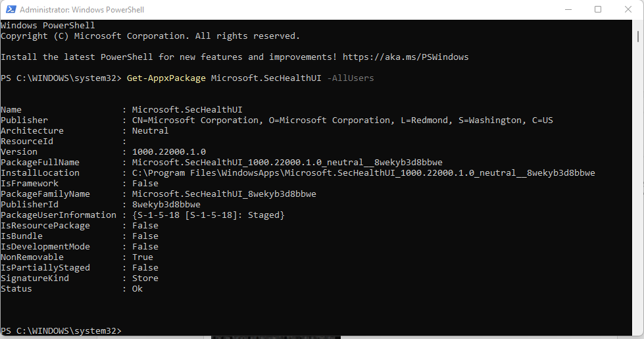Image resolution: width=644 pixels, height=339 pixels.
Task: Click the Publisher CN=Microsoft Corporation value
Action: (343, 120)
